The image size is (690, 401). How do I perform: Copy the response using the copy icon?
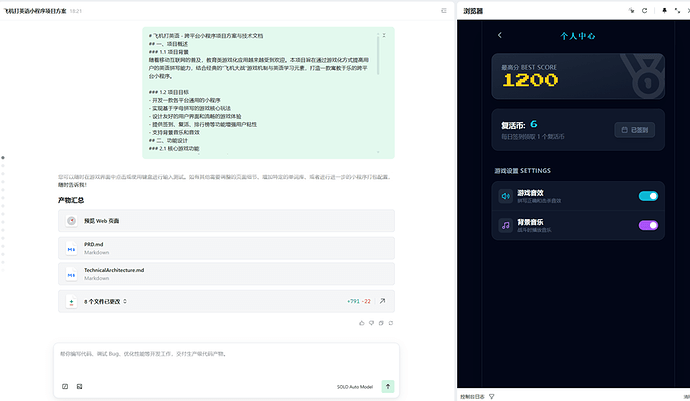(x=383, y=323)
